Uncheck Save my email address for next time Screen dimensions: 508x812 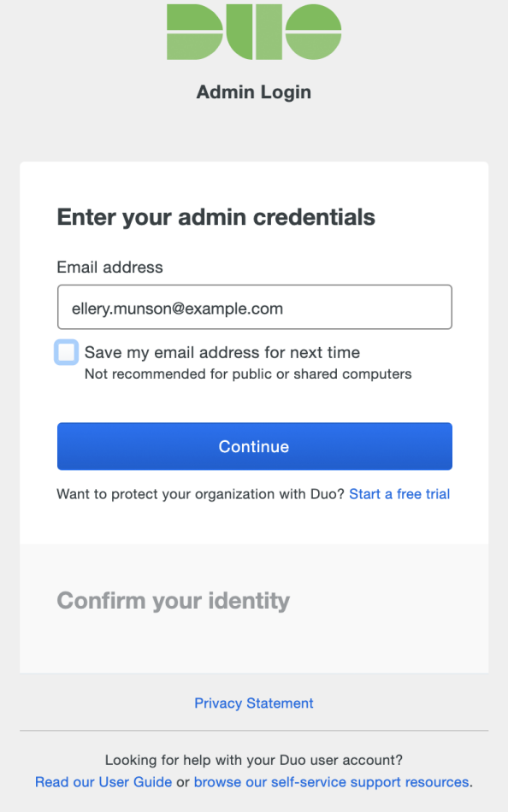66,352
